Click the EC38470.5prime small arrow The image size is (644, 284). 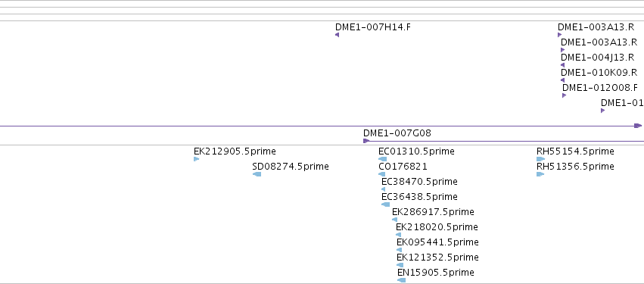coord(383,189)
